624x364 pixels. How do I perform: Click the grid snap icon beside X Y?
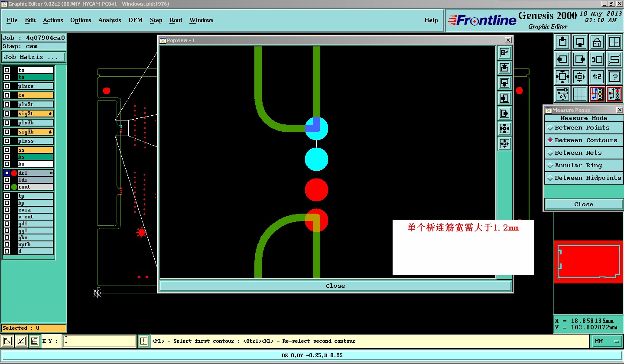[35, 341]
